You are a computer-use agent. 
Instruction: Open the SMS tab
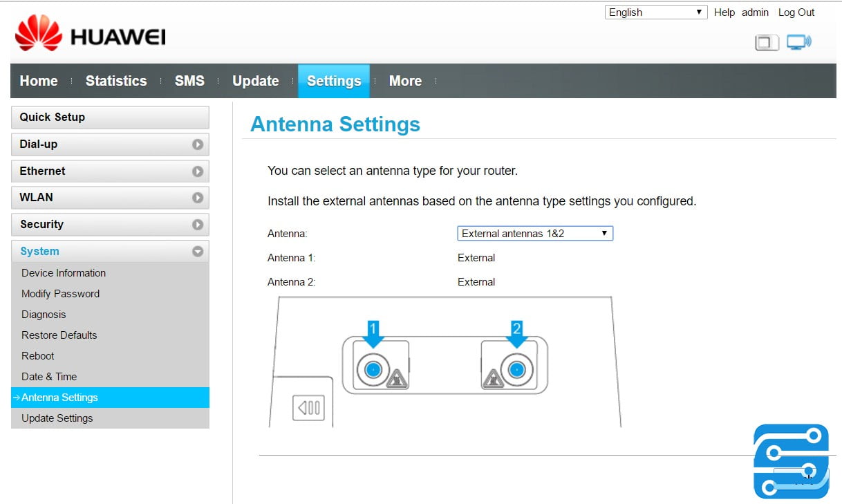click(189, 81)
